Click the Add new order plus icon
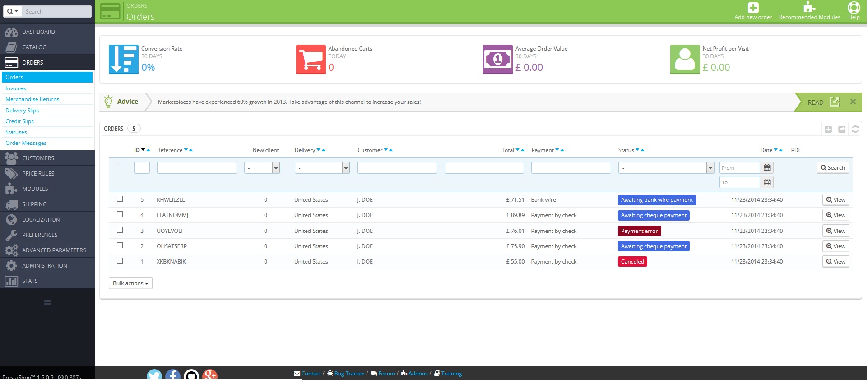The height and width of the screenshot is (389, 868). 753,8
